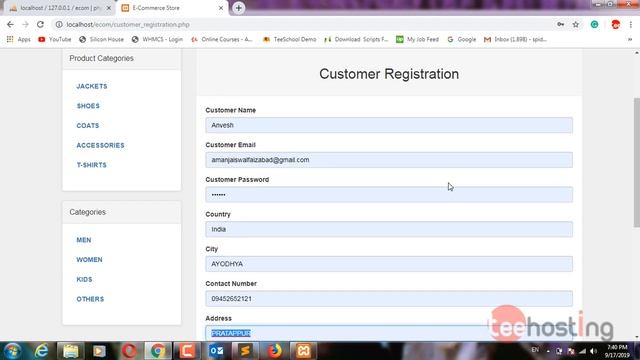Click the network signal tray icon

(x=582, y=351)
